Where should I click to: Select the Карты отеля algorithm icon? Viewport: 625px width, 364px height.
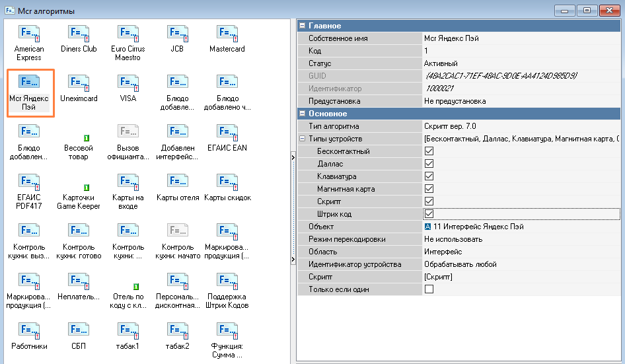click(x=177, y=182)
